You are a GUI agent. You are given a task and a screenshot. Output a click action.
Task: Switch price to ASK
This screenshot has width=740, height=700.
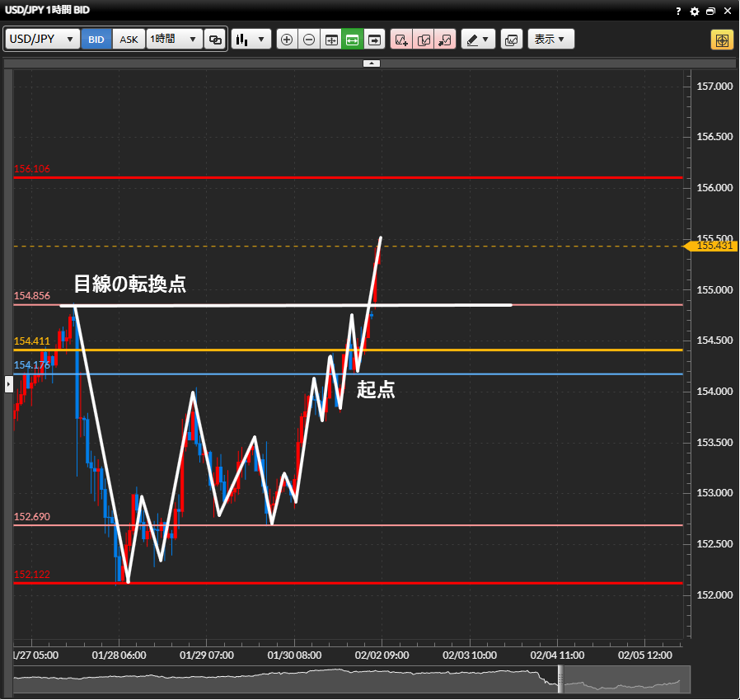129,40
